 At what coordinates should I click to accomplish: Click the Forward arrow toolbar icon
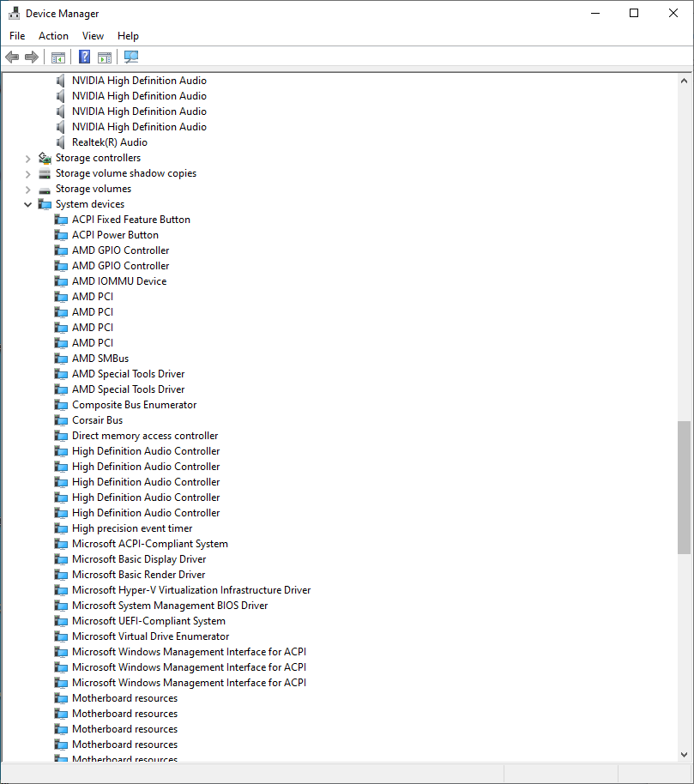(x=32, y=57)
